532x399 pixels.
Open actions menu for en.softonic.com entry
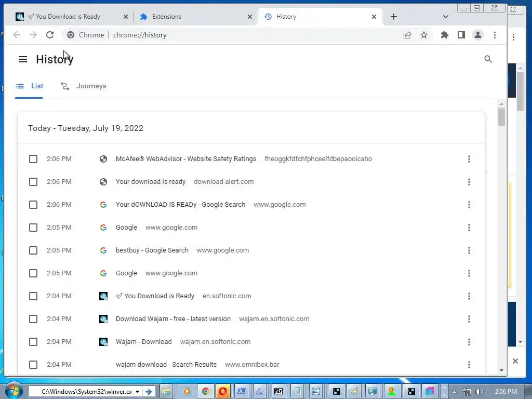pyautogui.click(x=469, y=296)
